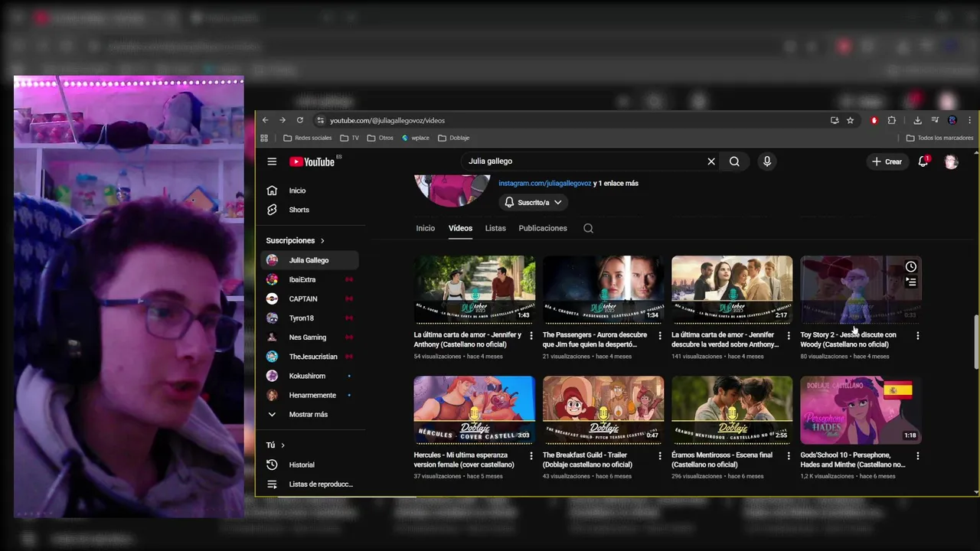Viewport: 980px width, 551px height.
Task: Search within channel using the magnifier icon
Action: (x=588, y=228)
